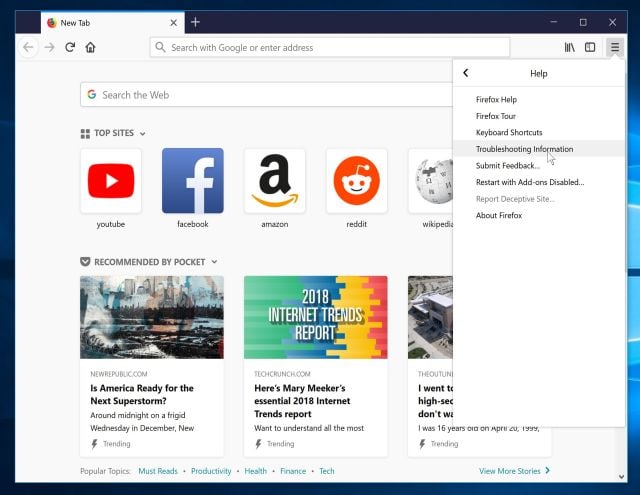Click the Search the Web field
The image size is (640, 495).
coord(267,95)
